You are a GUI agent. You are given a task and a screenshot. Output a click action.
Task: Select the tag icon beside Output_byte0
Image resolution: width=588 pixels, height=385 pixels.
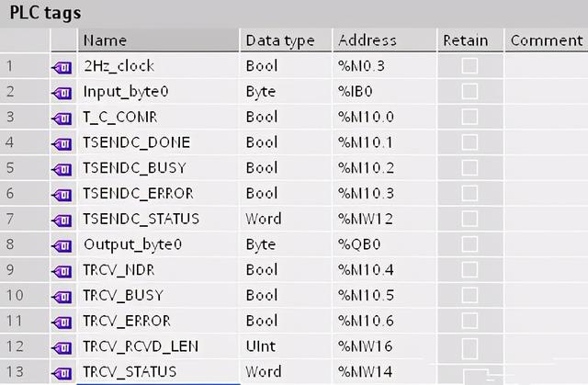tap(62, 246)
